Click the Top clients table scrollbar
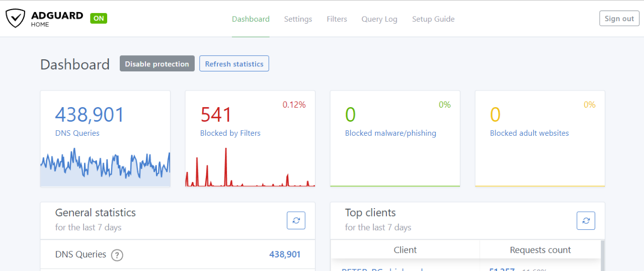 [x=603, y=255]
